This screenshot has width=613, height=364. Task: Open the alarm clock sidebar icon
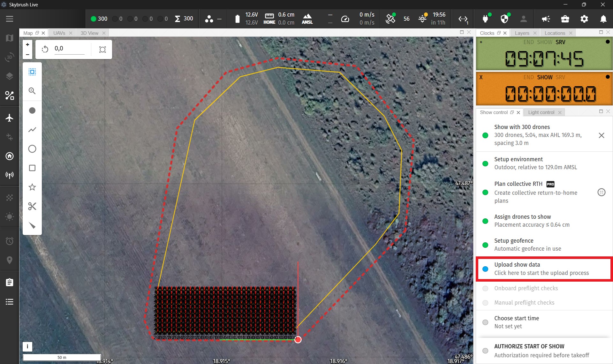(x=10, y=241)
